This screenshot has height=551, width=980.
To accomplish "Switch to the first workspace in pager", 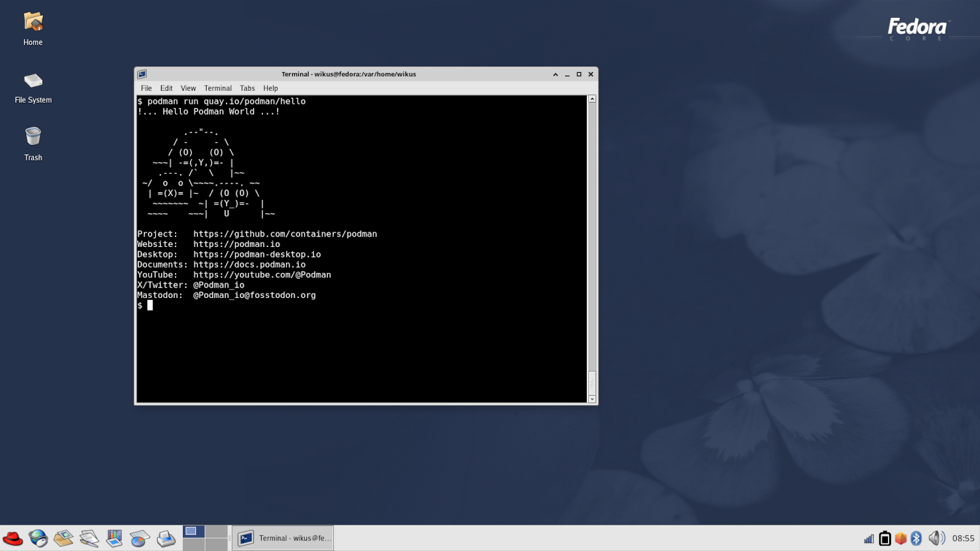I will tap(193, 532).
